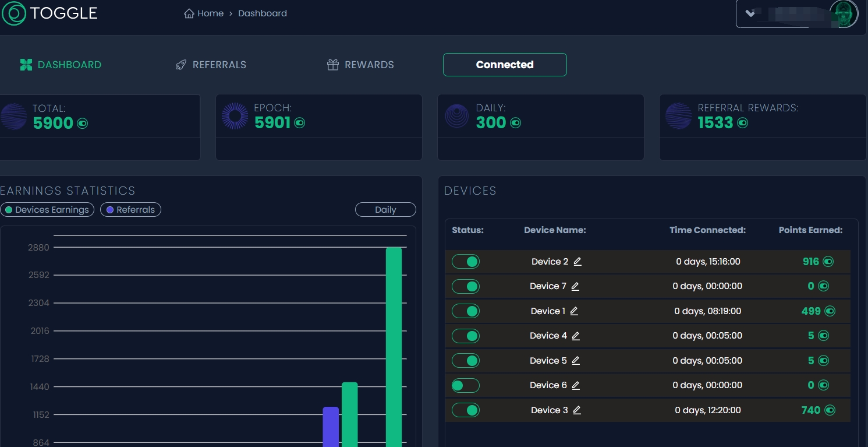The width and height of the screenshot is (868, 447).
Task: Click the token icon next to 5901
Action: pos(299,123)
